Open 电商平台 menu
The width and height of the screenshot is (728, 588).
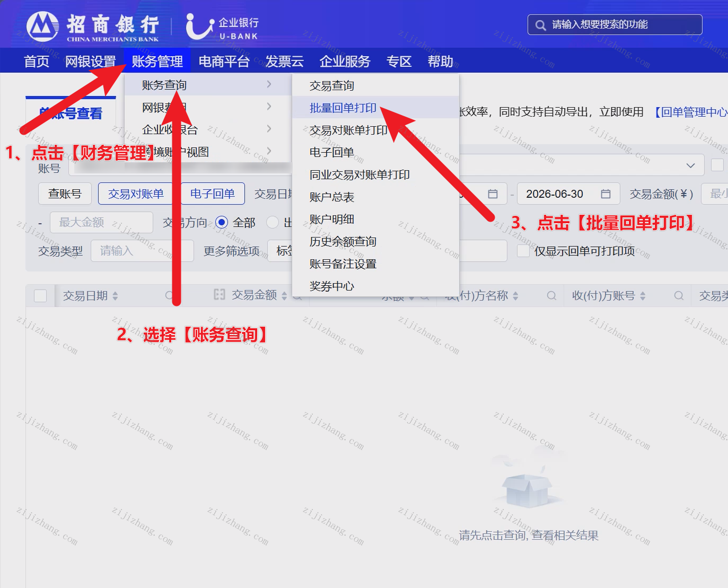click(224, 62)
